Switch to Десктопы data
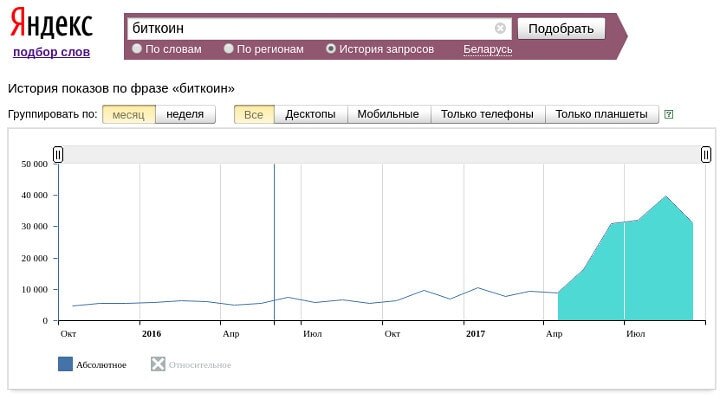Screen dimensions: 720x399 (310, 114)
